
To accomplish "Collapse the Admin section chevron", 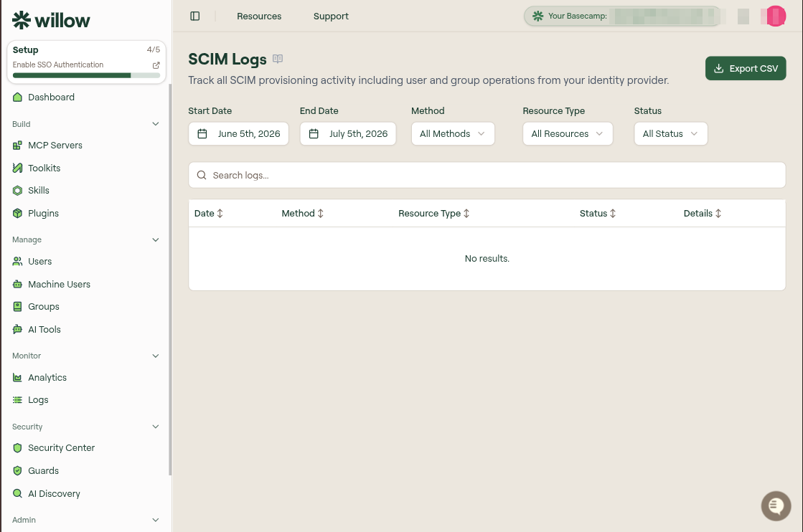I will click(156, 520).
